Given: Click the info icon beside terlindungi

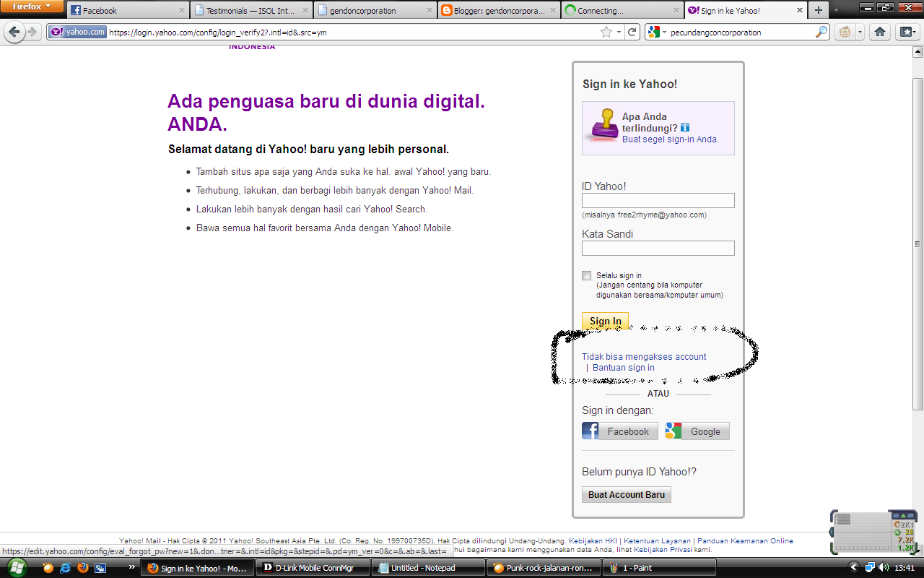Looking at the screenshot, I should point(685,127).
